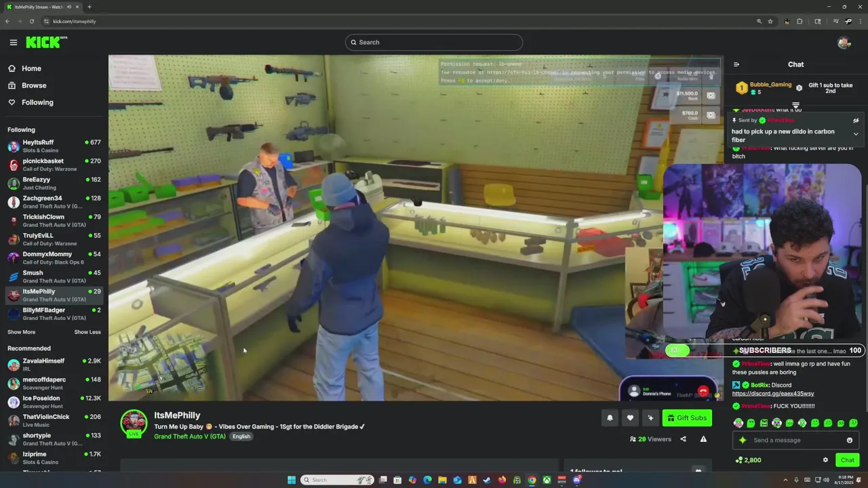This screenshot has height=488, width=868.
Task: Insert first quick emote in chat
Action: point(738,423)
